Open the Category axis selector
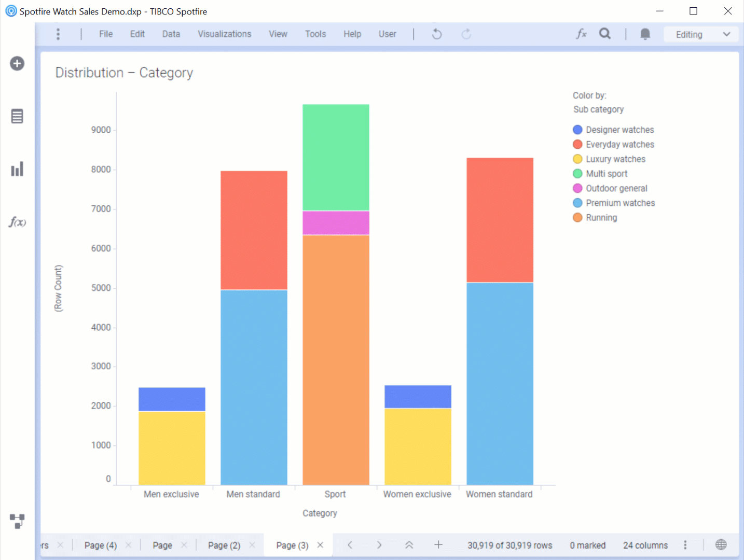744x560 pixels. click(x=320, y=513)
